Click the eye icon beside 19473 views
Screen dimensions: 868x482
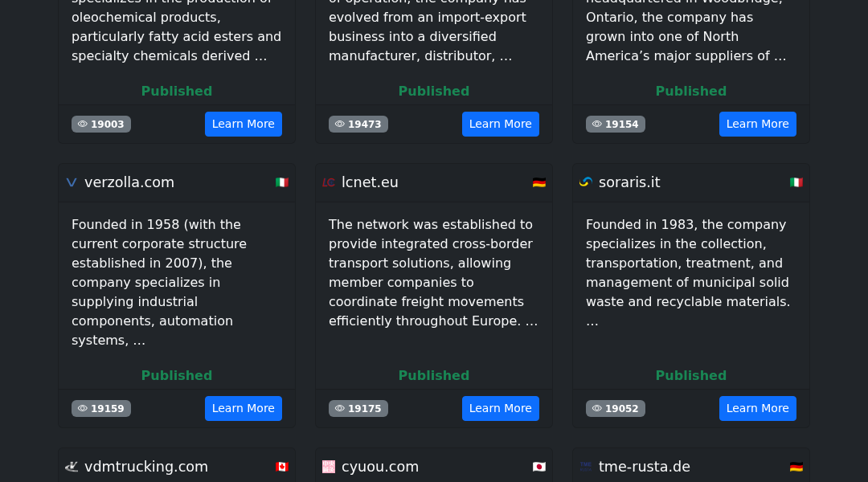[340, 124]
